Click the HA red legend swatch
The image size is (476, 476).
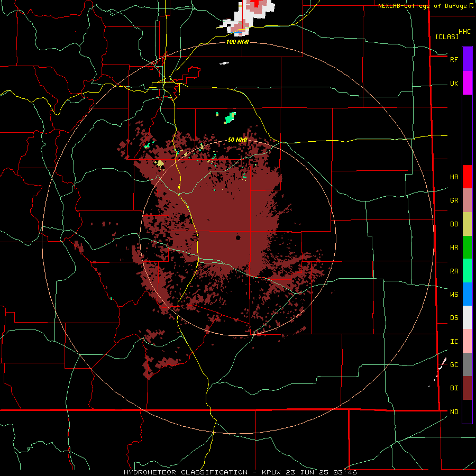tap(467, 177)
